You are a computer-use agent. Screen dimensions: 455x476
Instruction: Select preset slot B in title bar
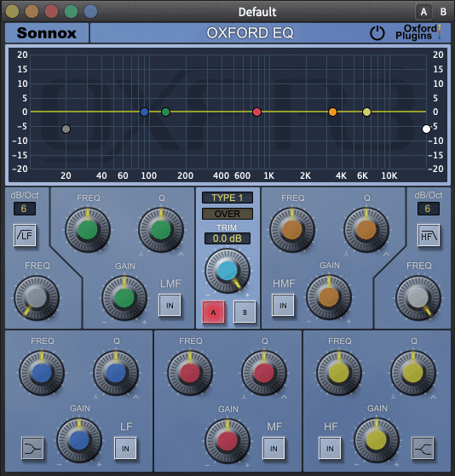(443, 12)
